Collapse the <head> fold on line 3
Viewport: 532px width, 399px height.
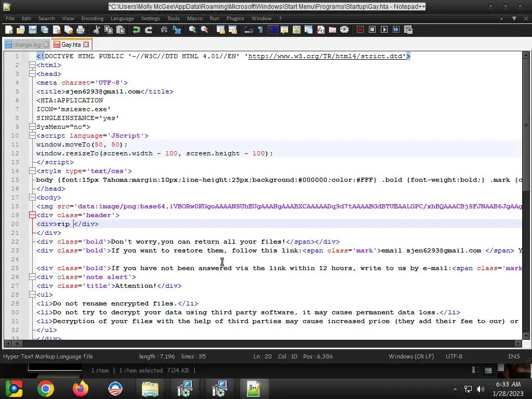pos(32,74)
